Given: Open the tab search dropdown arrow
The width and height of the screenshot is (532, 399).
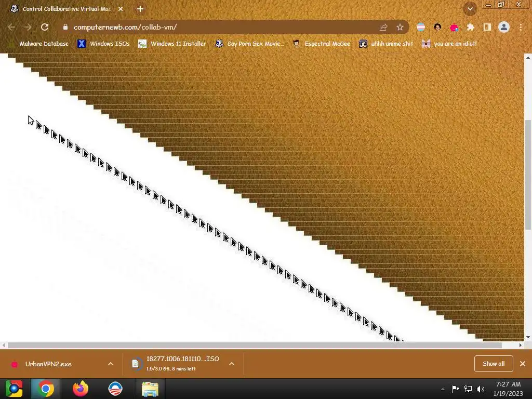Looking at the screenshot, I should tap(470, 9).
